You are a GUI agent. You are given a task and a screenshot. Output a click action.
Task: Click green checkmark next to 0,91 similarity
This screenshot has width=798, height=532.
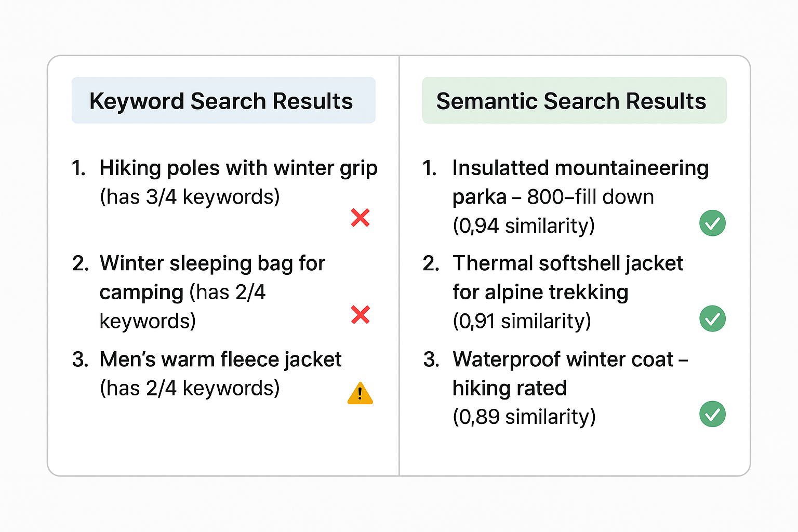(712, 318)
